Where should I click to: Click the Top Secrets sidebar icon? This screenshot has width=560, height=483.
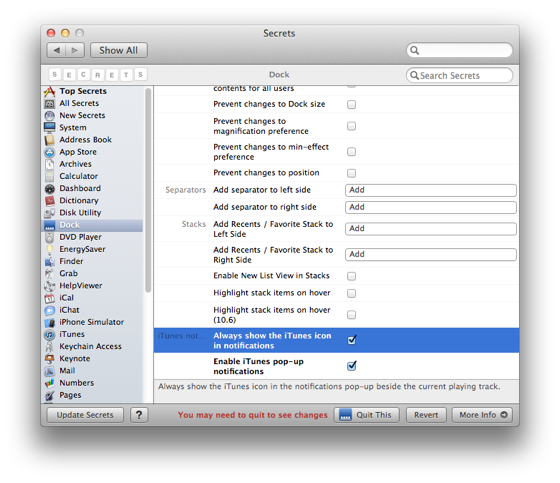pyautogui.click(x=50, y=91)
